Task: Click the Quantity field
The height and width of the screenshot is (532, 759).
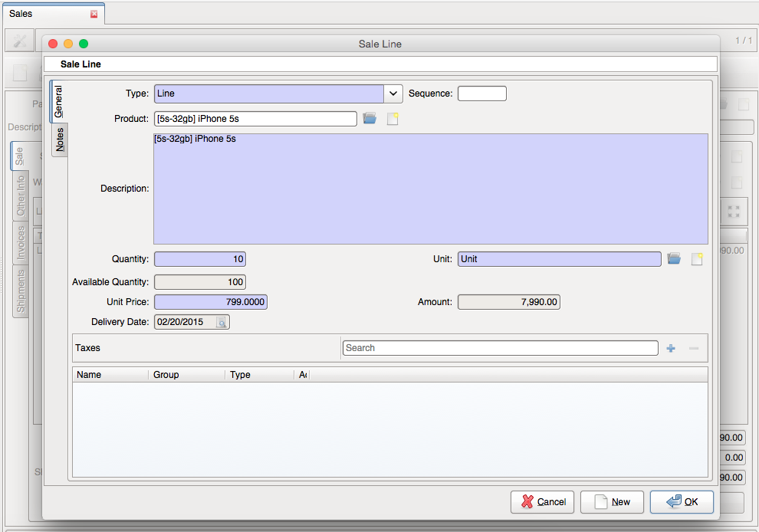Action: (x=200, y=259)
